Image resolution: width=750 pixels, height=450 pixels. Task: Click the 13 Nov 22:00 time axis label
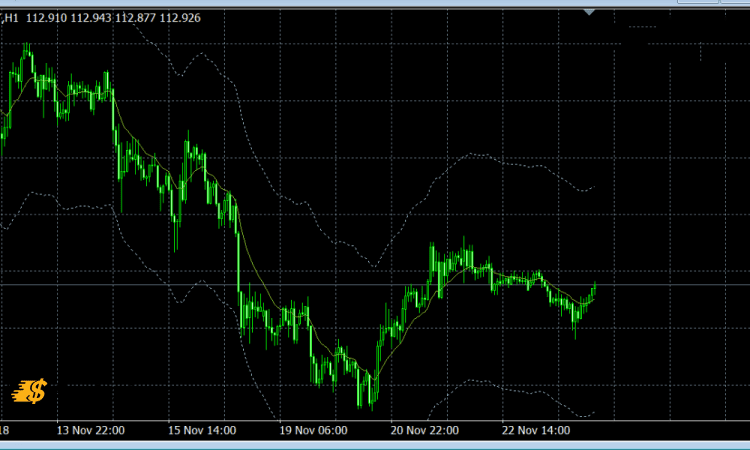tap(90, 430)
